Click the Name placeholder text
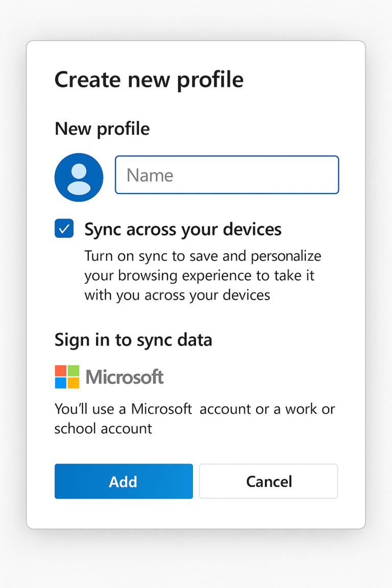Viewport: 392px width, 588px height. point(150,175)
